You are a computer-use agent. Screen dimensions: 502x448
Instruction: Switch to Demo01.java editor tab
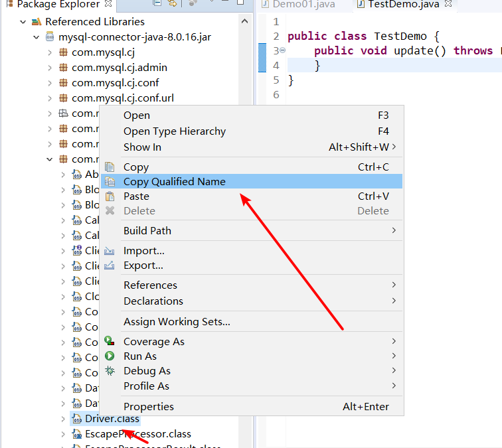tap(298, 4)
